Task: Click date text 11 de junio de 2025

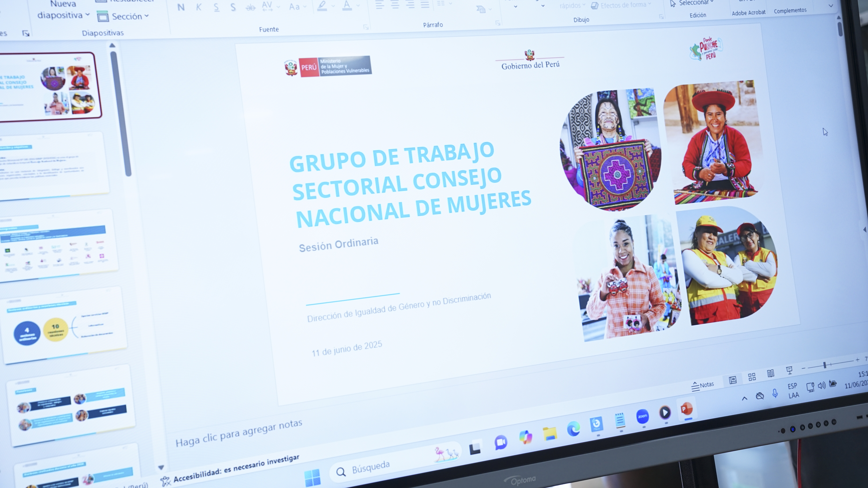Action: 347,349
